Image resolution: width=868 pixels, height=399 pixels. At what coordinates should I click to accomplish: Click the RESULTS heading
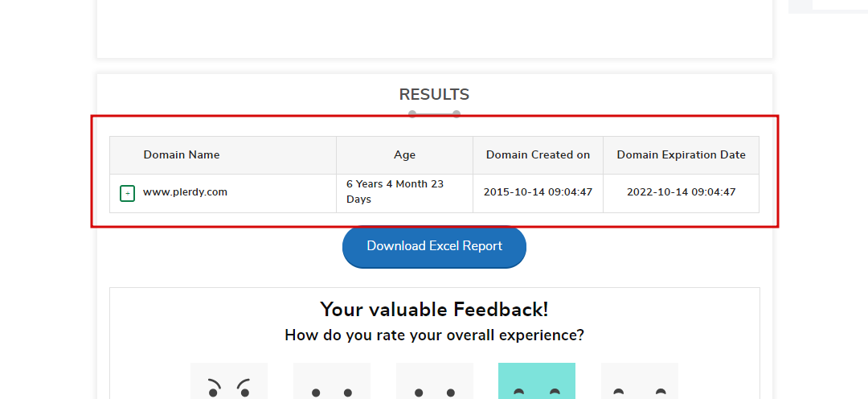click(434, 95)
